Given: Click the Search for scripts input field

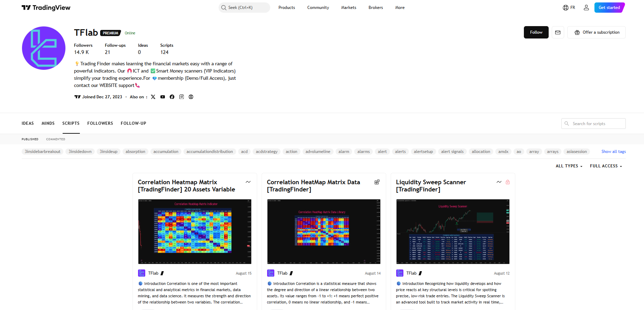Looking at the screenshot, I should [x=593, y=123].
